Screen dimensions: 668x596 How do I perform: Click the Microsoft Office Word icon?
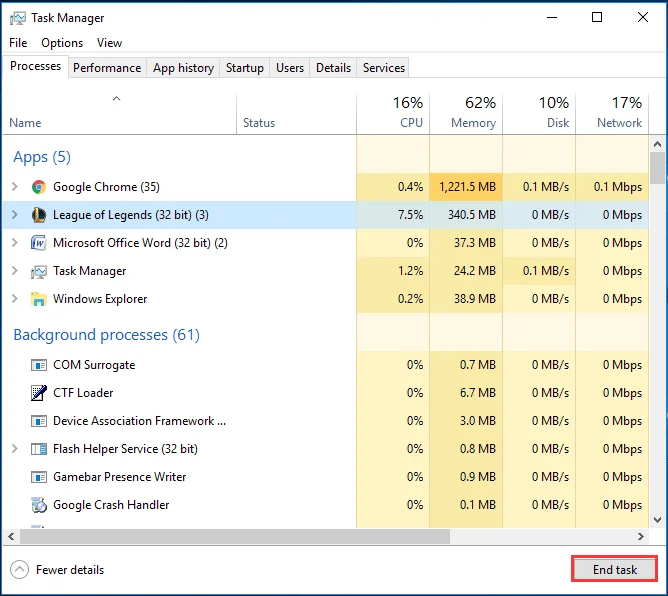(39, 243)
